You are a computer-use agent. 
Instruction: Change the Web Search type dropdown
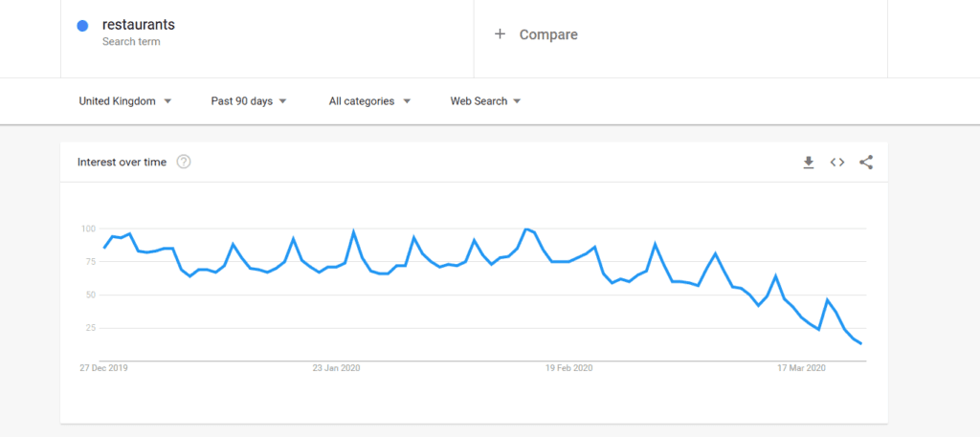(x=485, y=101)
